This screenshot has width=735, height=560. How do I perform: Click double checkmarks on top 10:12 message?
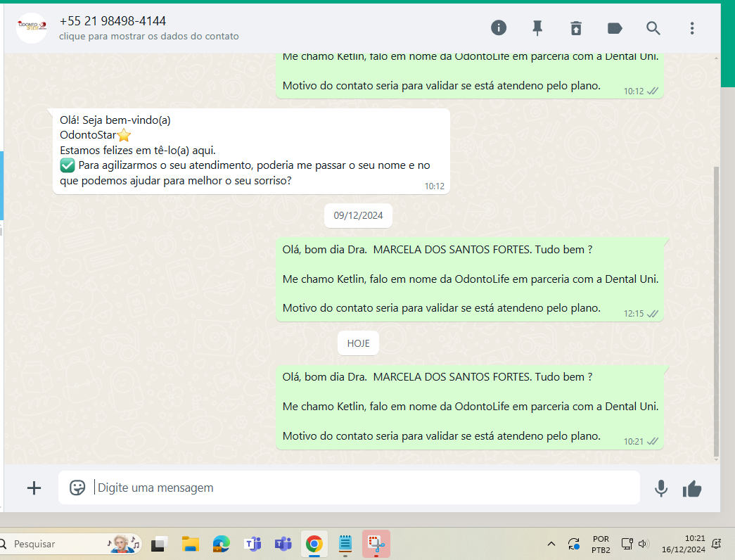[653, 91]
